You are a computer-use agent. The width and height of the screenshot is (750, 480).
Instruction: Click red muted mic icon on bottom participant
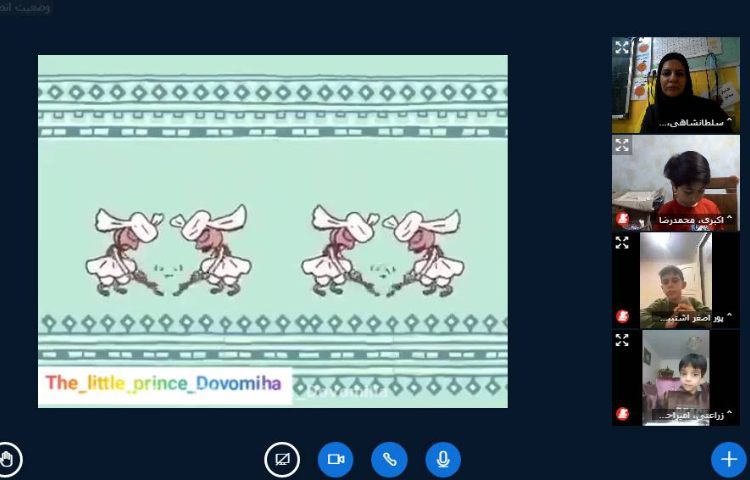click(622, 414)
